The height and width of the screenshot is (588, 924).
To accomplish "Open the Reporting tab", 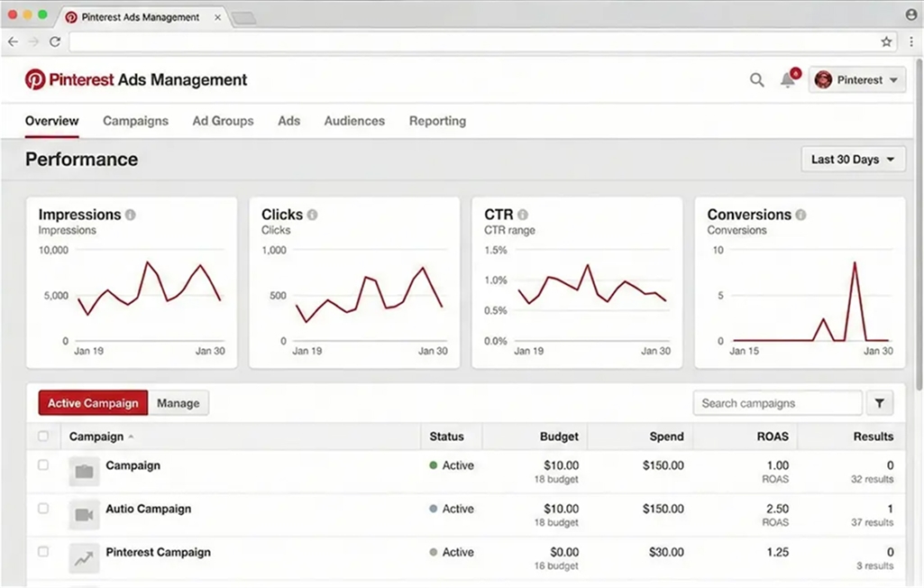I will [437, 121].
